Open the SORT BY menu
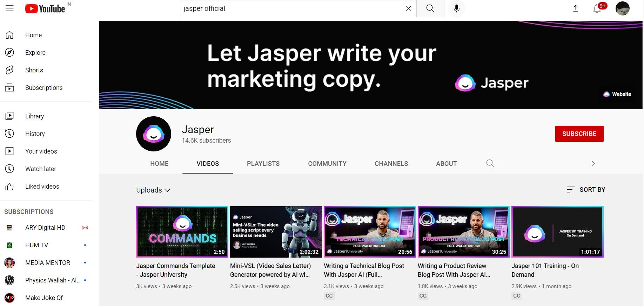Screen dimensions: 644x306 tap(585, 190)
